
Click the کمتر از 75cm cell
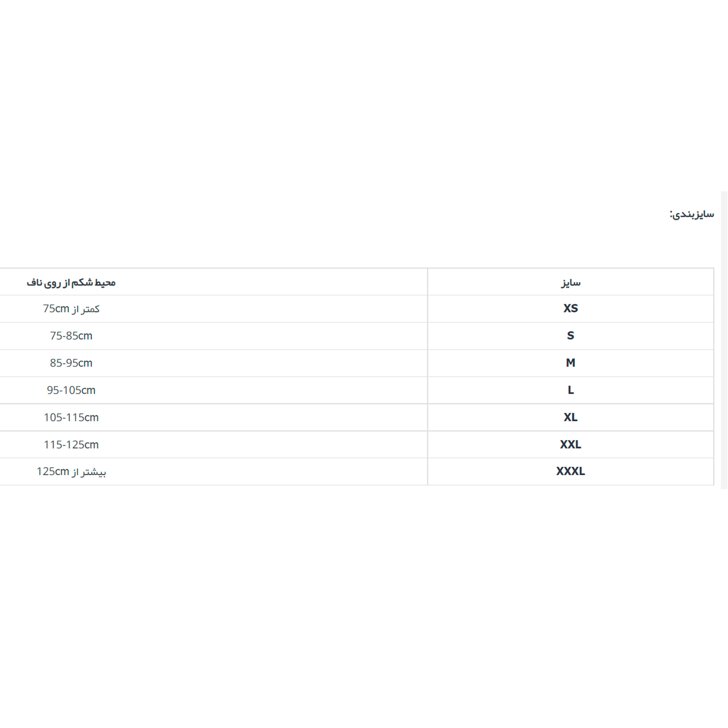[x=71, y=309]
